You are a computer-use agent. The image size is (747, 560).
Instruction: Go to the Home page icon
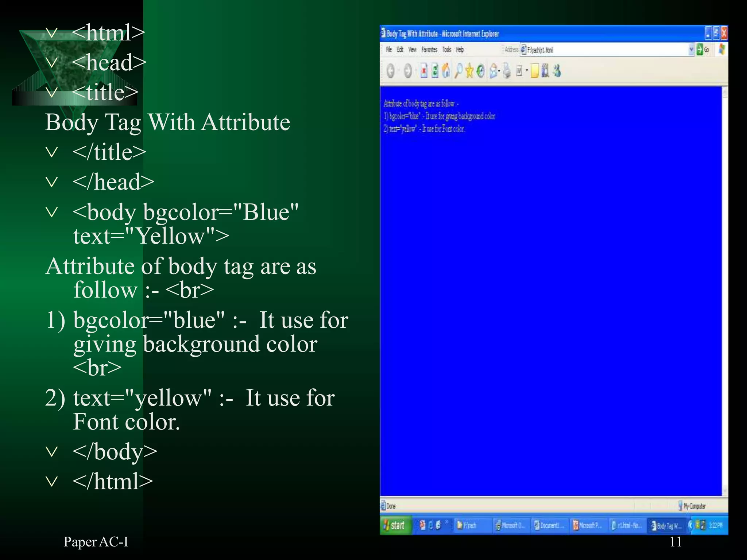[446, 71]
